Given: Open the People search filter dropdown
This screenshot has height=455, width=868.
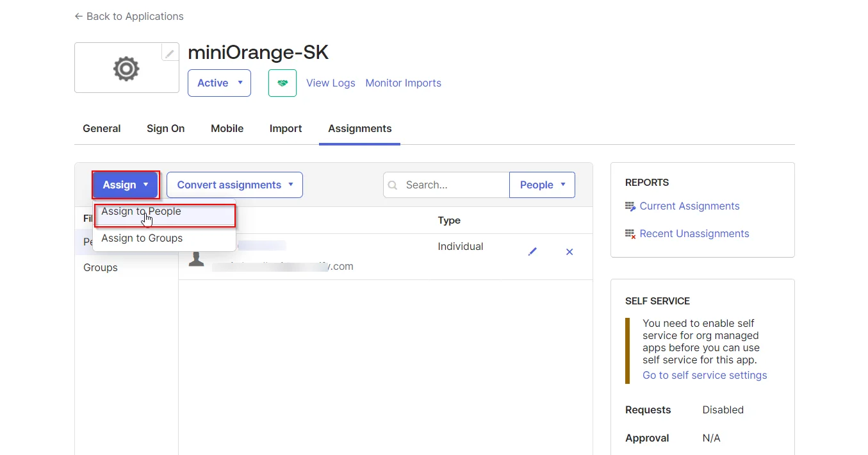Looking at the screenshot, I should pos(542,185).
